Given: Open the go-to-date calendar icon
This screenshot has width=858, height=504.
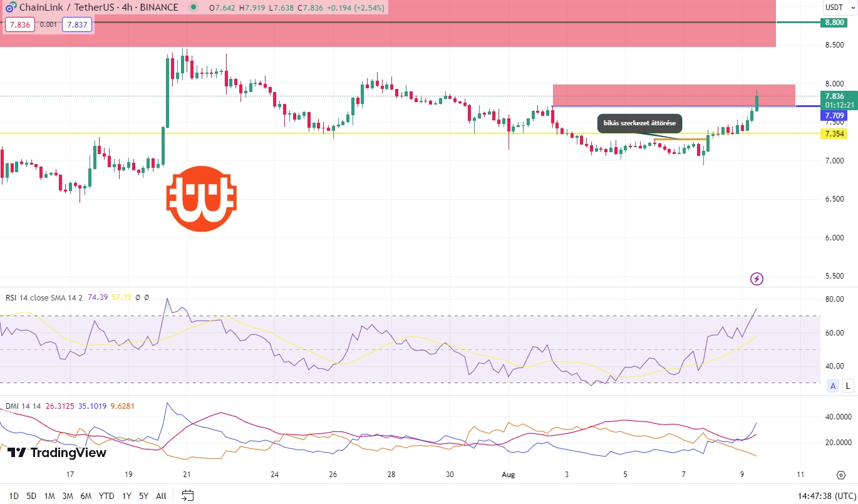Looking at the screenshot, I should click(187, 496).
